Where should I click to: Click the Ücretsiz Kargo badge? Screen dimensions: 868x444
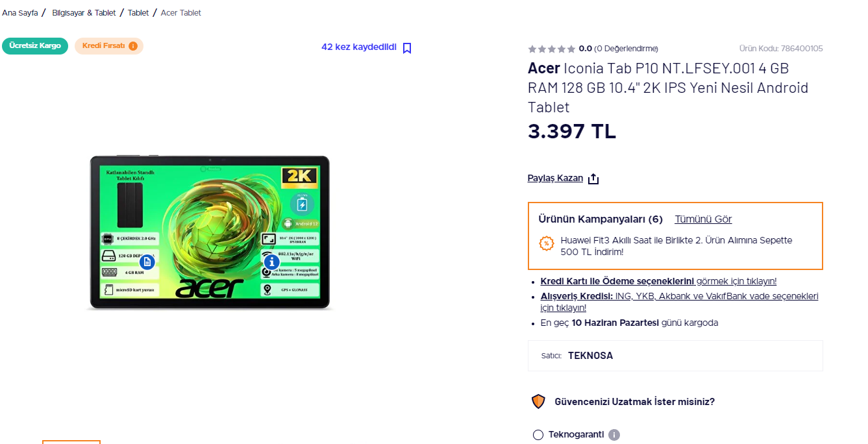pos(35,46)
